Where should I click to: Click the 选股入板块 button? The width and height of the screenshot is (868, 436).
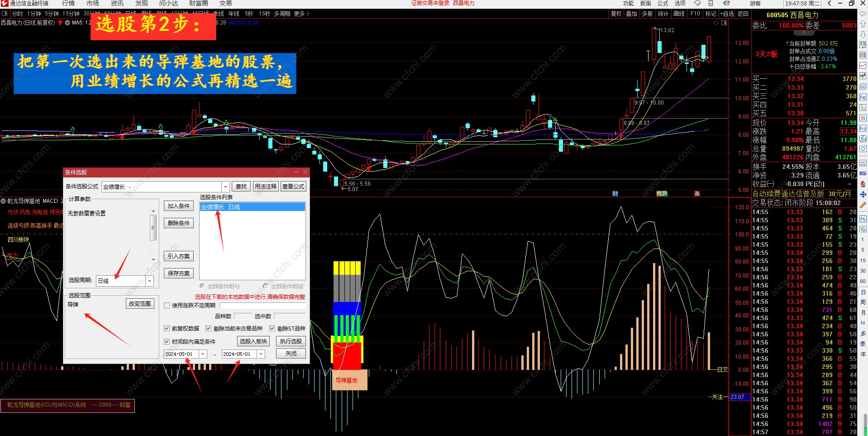click(253, 341)
